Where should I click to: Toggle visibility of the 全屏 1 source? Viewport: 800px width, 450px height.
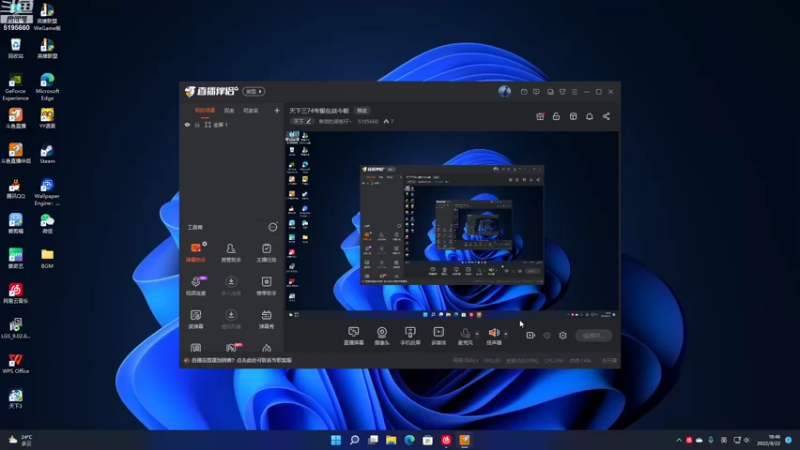coord(187,124)
